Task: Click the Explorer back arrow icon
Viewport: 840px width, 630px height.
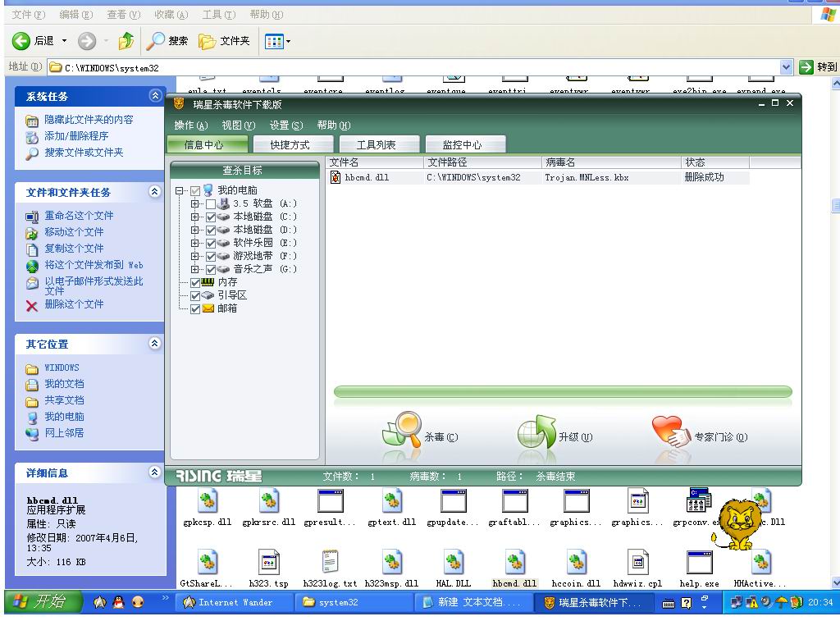Action: point(21,41)
